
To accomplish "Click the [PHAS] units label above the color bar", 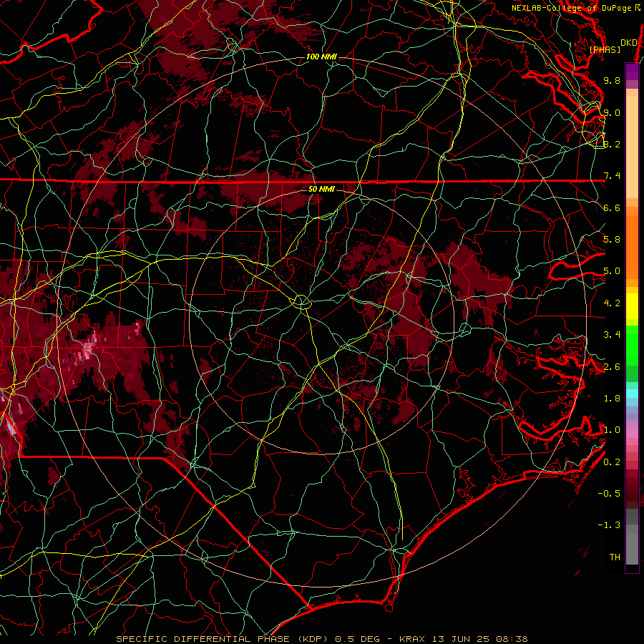I will (605, 49).
